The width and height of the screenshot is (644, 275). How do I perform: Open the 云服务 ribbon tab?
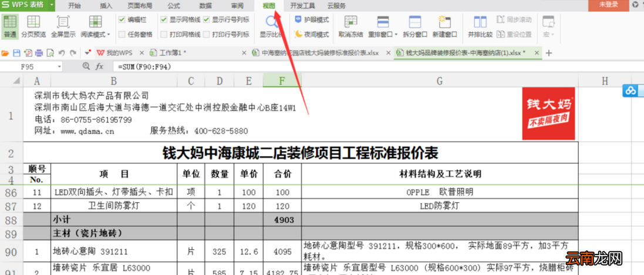click(x=336, y=6)
